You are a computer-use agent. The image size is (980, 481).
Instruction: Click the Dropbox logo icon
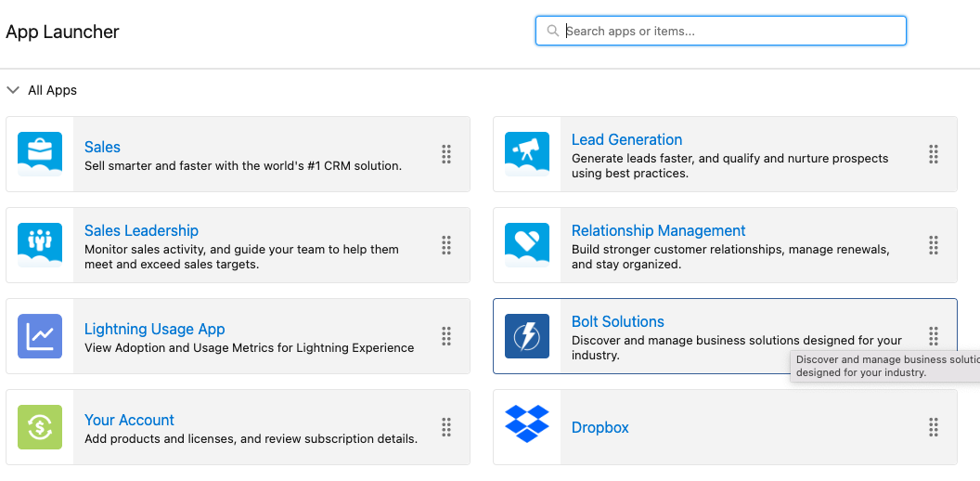tap(527, 423)
